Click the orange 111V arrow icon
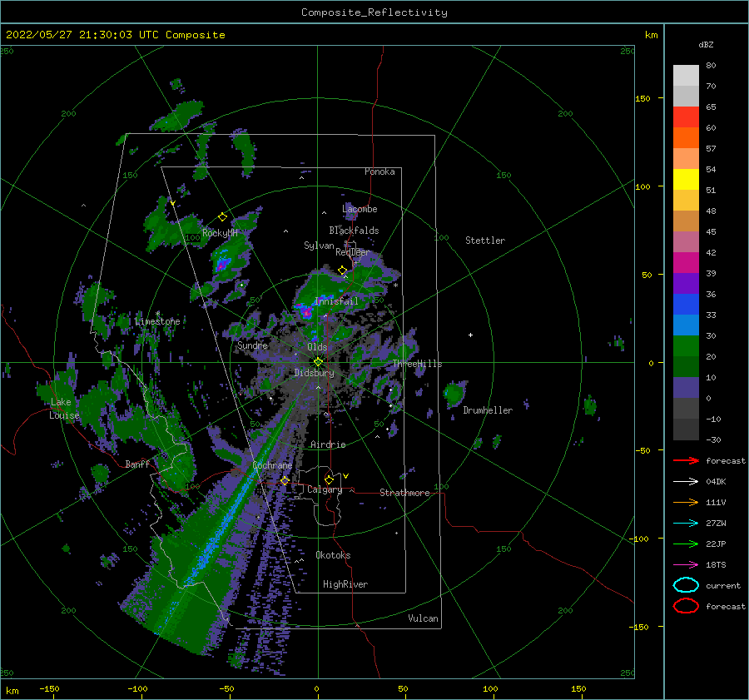Screen dimensions: 749x700 pyautogui.click(x=686, y=502)
